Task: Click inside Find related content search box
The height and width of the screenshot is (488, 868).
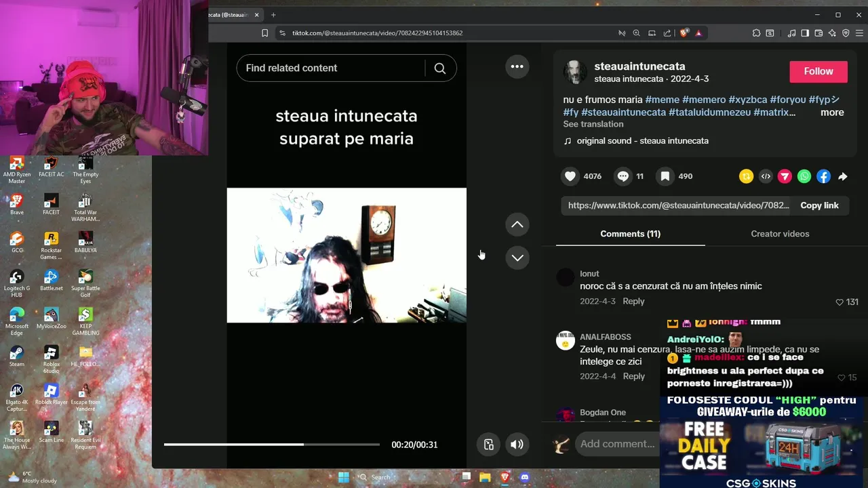Action: click(x=331, y=68)
